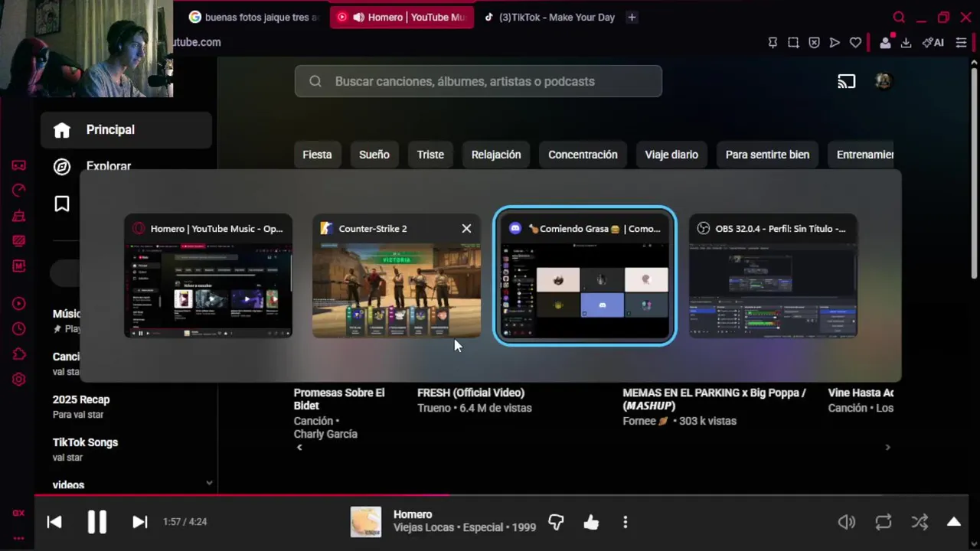Open more options for current song

(626, 522)
